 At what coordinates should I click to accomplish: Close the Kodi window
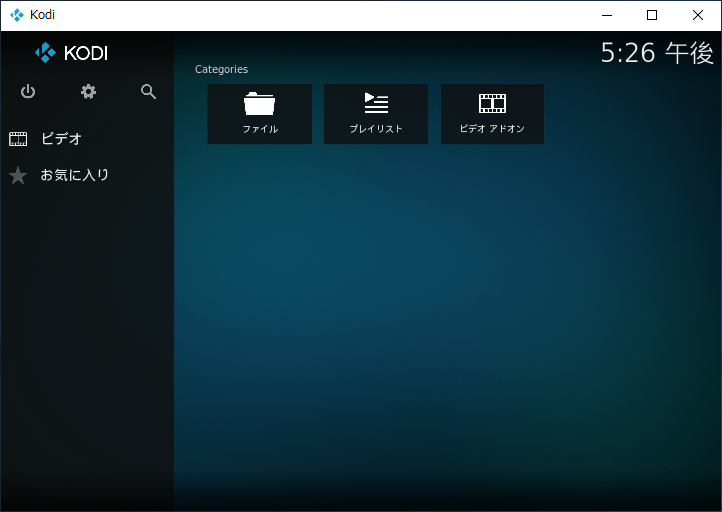[x=698, y=15]
